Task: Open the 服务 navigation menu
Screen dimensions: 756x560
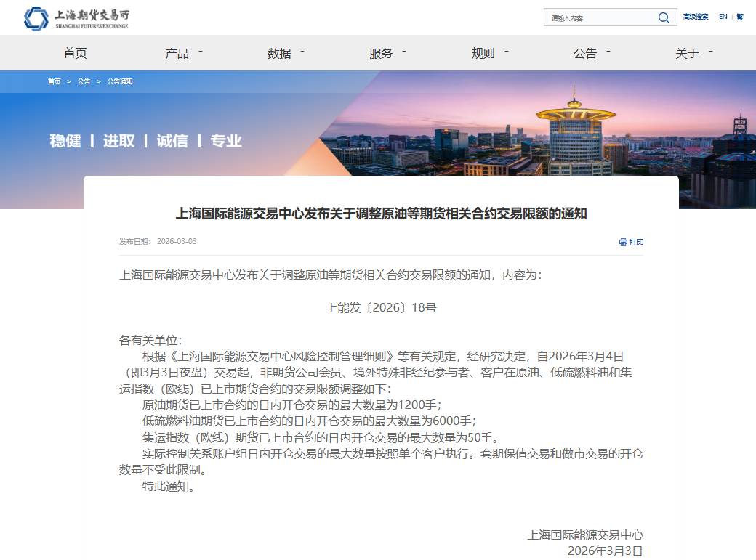Action: coord(381,53)
